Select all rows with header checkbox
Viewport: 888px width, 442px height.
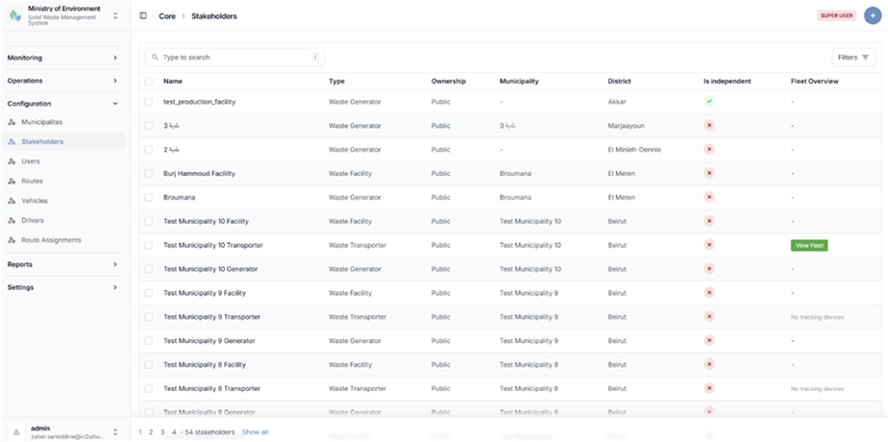pos(148,81)
